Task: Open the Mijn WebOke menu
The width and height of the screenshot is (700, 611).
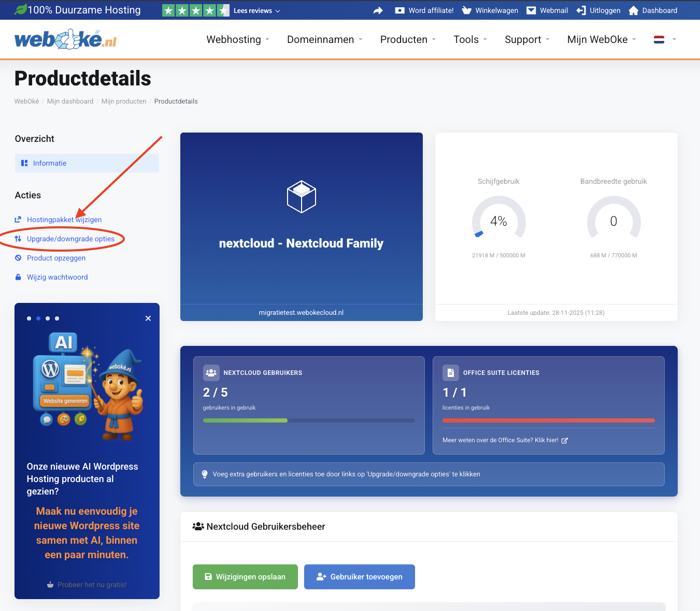Action: pos(597,39)
